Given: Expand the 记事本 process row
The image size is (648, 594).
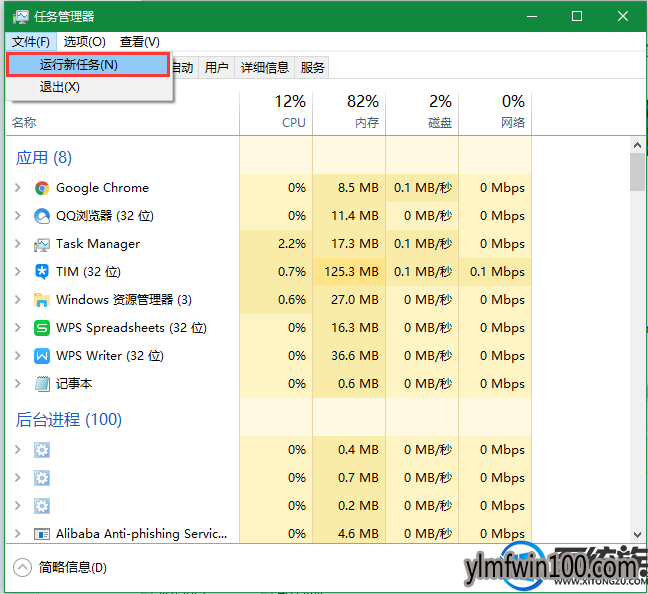Looking at the screenshot, I should coord(17,384).
